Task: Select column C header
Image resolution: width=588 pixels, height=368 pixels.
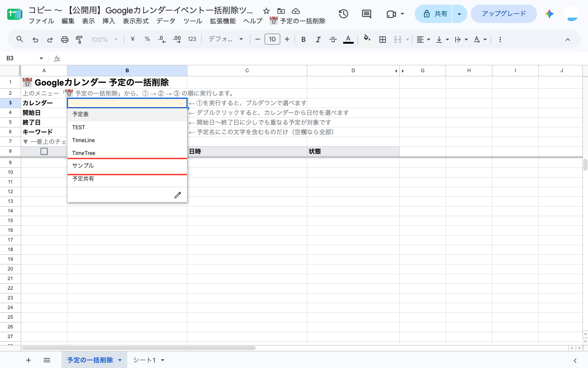Action: pos(247,70)
